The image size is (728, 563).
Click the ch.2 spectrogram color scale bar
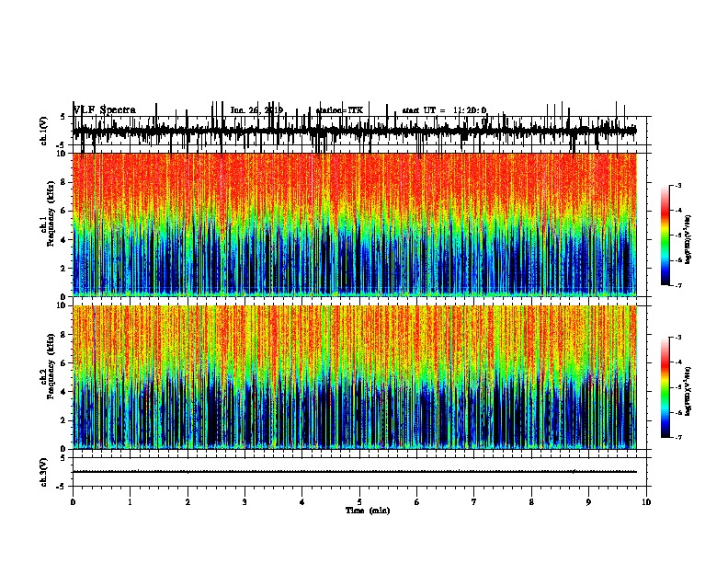[665, 387]
